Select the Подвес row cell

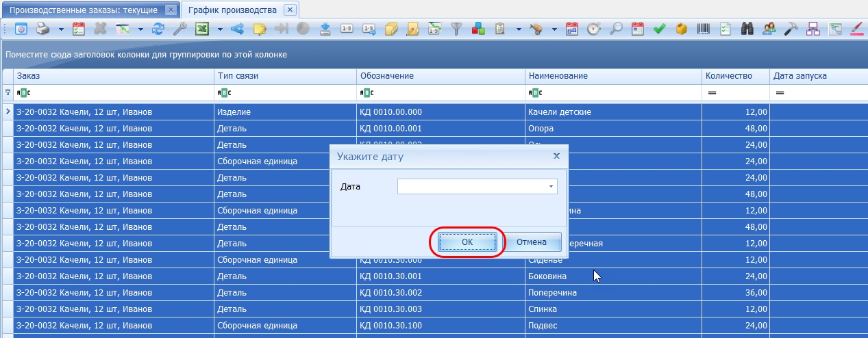coord(614,325)
